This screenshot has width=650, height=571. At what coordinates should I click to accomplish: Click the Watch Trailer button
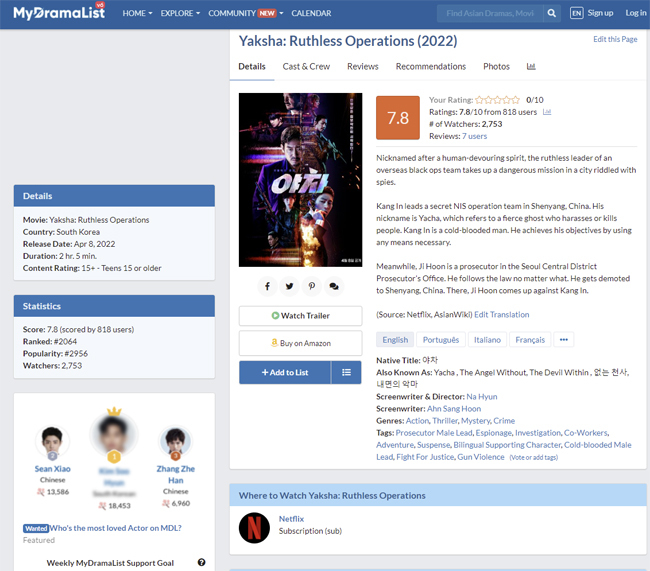click(x=301, y=316)
